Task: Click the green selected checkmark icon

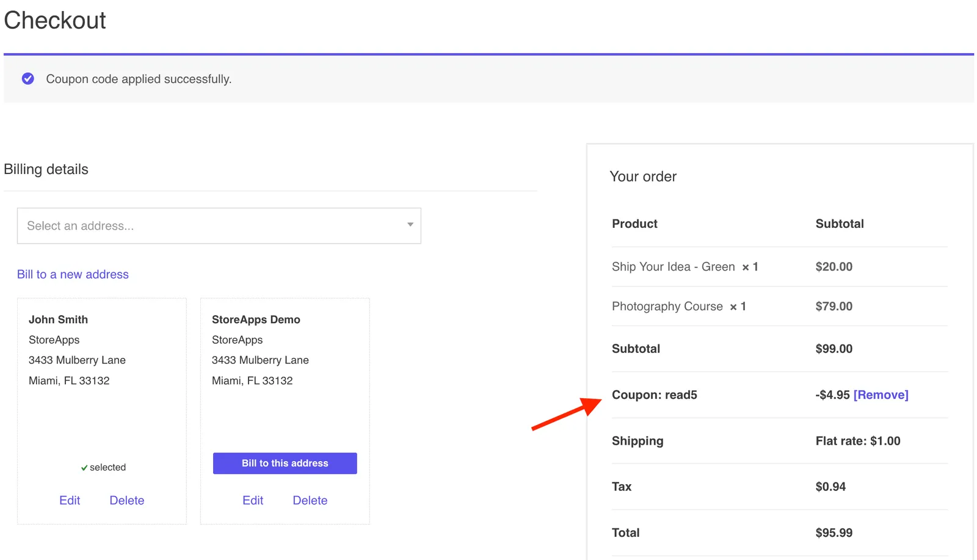Action: (x=84, y=468)
